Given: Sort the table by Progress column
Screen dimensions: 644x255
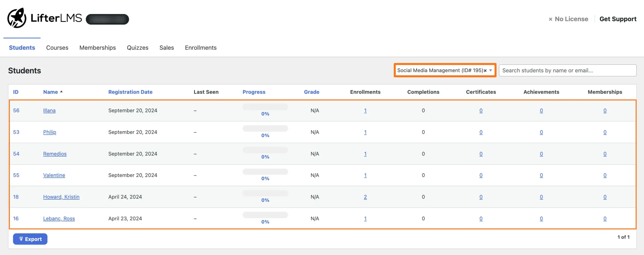Looking at the screenshot, I should click(254, 92).
